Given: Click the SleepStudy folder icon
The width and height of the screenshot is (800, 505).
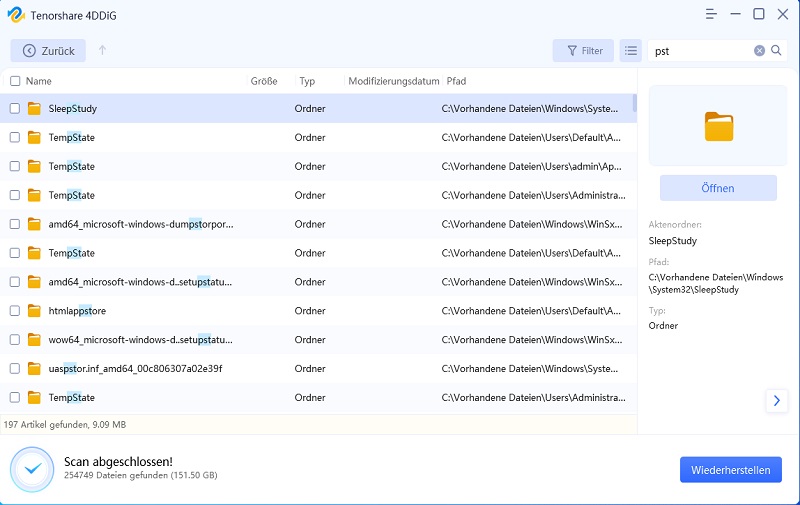Looking at the screenshot, I should pyautogui.click(x=34, y=108).
